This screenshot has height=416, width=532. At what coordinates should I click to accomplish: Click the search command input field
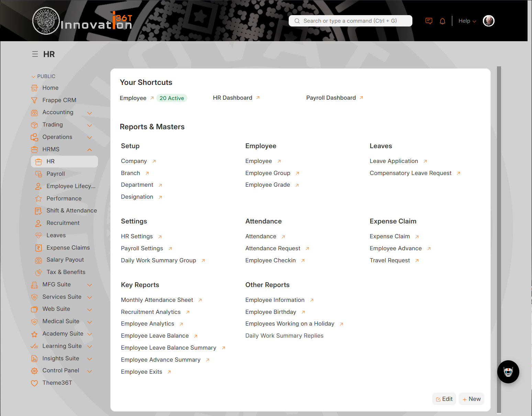(350, 21)
